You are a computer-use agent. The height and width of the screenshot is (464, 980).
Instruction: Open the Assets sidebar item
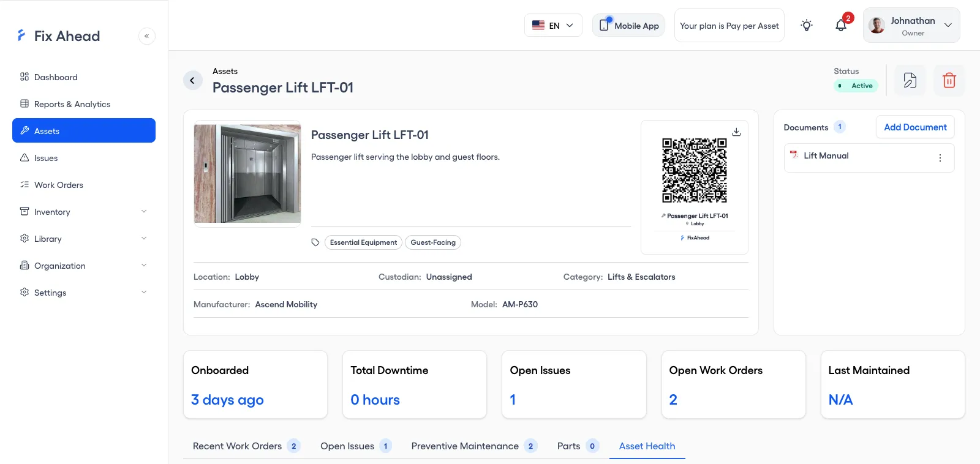(x=84, y=130)
